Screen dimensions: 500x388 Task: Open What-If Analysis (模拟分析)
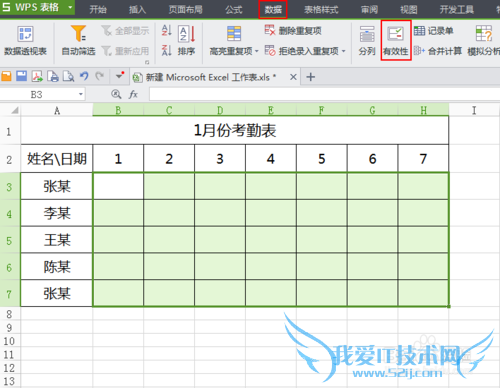coord(484,41)
